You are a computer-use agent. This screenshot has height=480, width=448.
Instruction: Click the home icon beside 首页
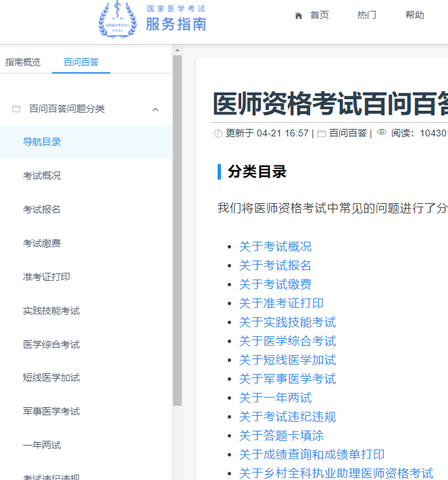pyautogui.click(x=299, y=16)
